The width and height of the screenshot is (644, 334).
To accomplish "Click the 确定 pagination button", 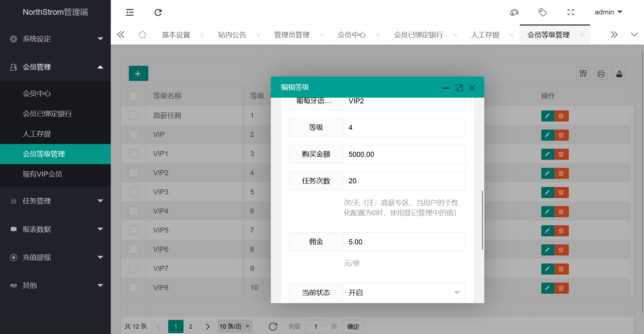I will click(353, 327).
